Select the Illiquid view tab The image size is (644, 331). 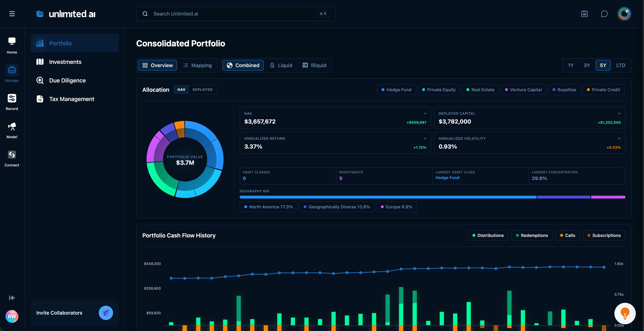point(314,65)
